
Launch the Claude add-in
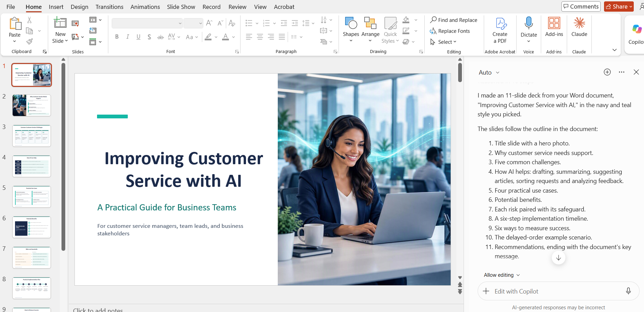point(579,27)
